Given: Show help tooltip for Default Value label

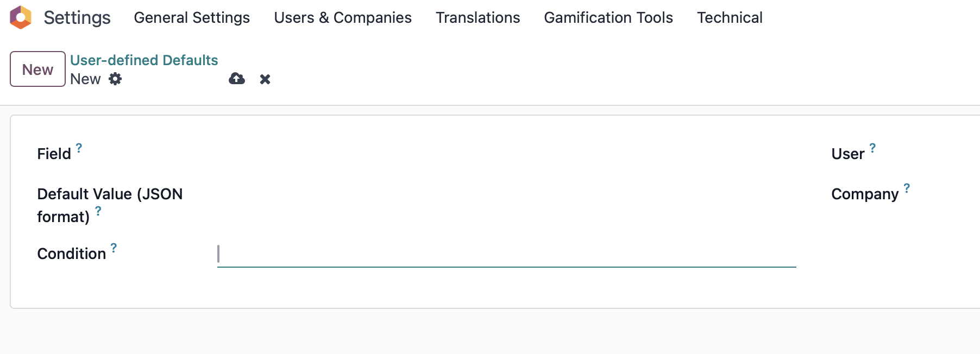Looking at the screenshot, I should click(98, 211).
